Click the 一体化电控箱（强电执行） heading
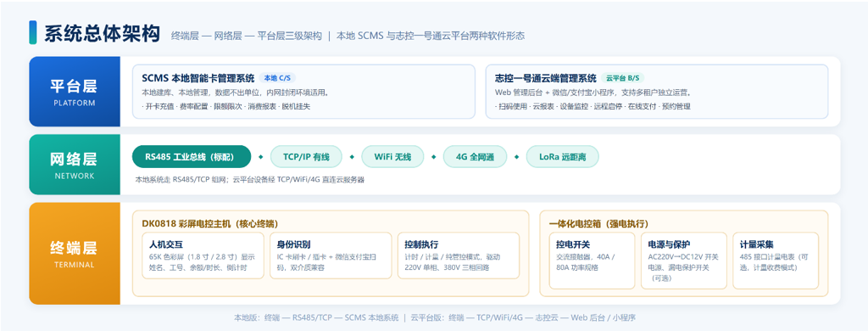Viewport: 868px width, 331px height. [x=598, y=223]
